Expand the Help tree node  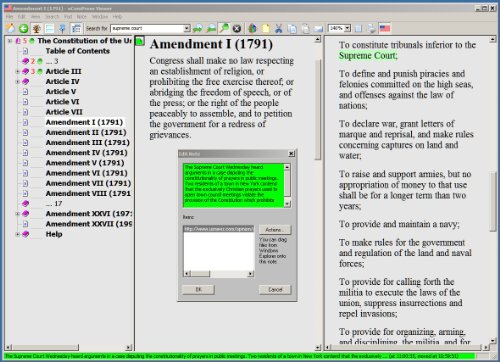tap(17, 234)
